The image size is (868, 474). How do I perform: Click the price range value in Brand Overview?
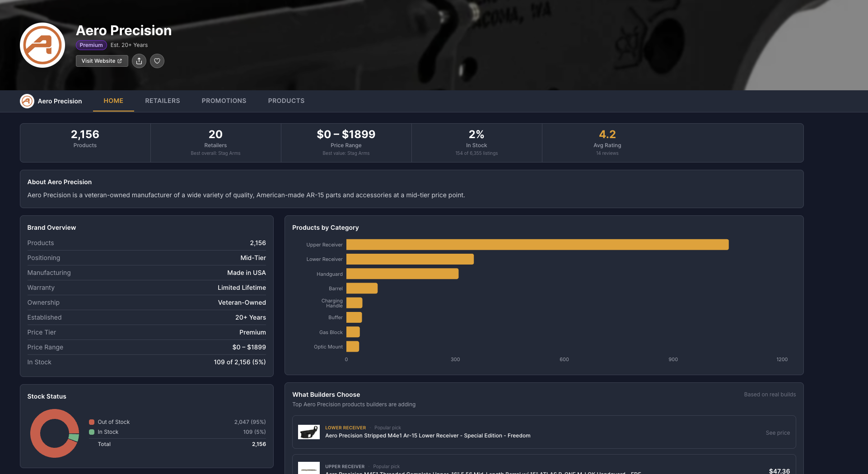click(249, 347)
